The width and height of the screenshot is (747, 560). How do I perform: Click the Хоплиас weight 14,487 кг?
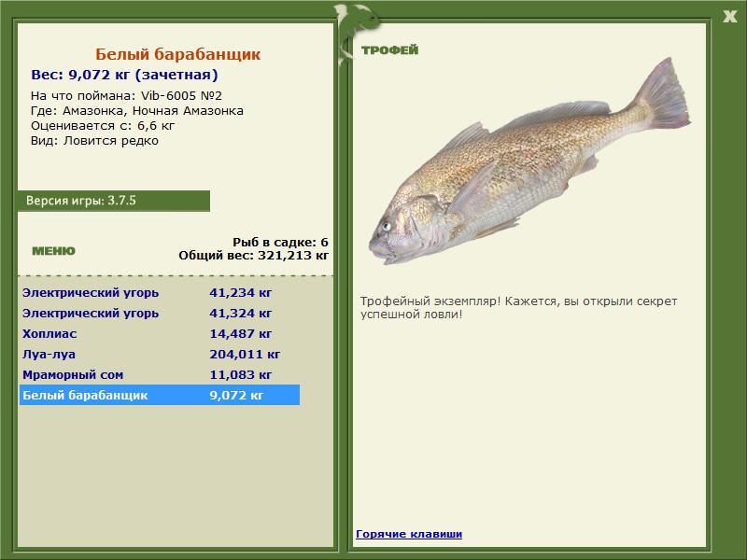241,334
